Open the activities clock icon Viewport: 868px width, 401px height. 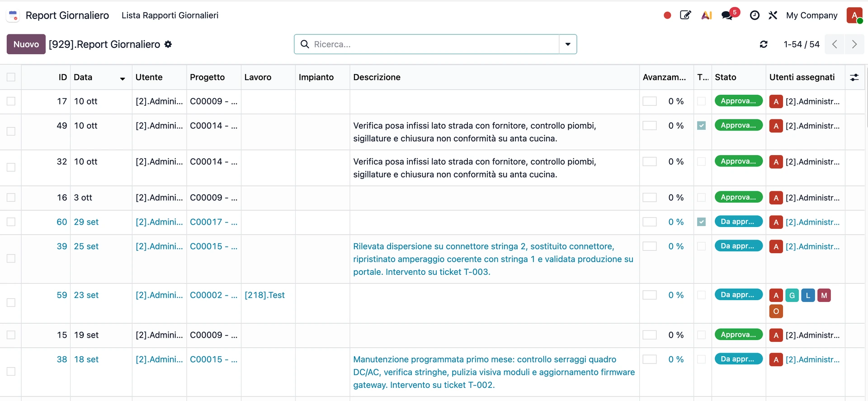tap(755, 15)
